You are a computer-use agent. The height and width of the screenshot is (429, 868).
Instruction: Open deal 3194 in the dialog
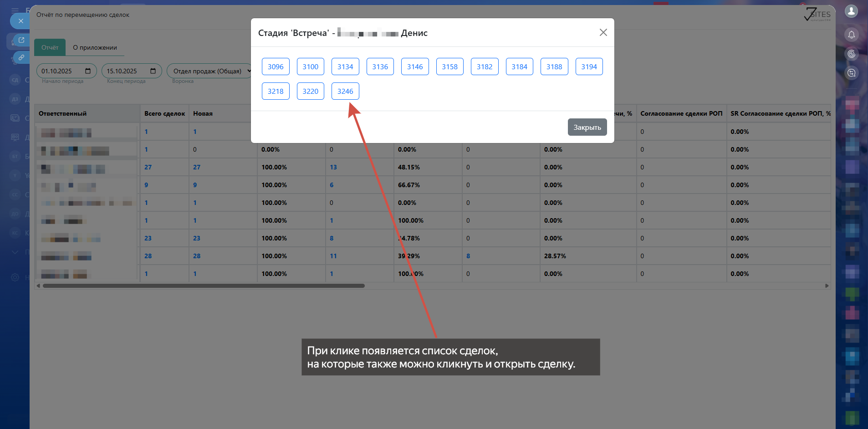coord(589,66)
